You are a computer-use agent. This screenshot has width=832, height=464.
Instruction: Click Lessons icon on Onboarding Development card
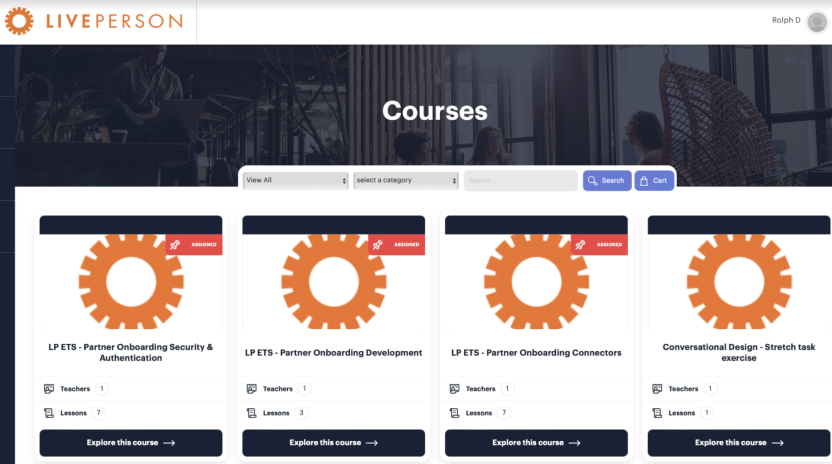pyautogui.click(x=252, y=413)
